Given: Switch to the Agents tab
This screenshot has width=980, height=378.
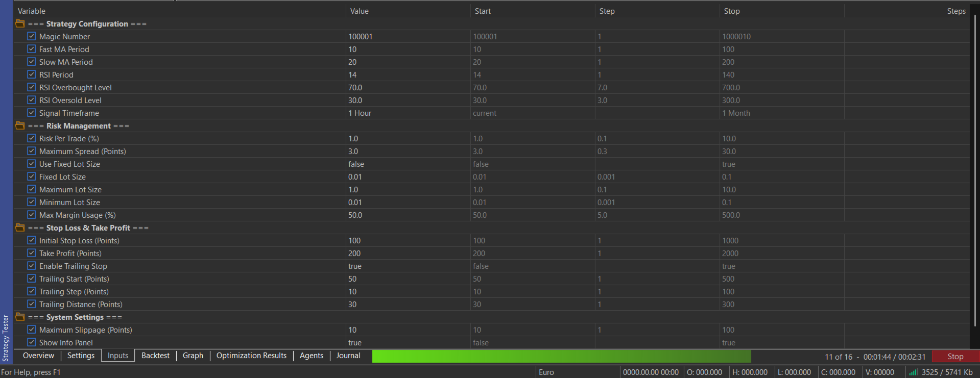Looking at the screenshot, I should pos(312,356).
